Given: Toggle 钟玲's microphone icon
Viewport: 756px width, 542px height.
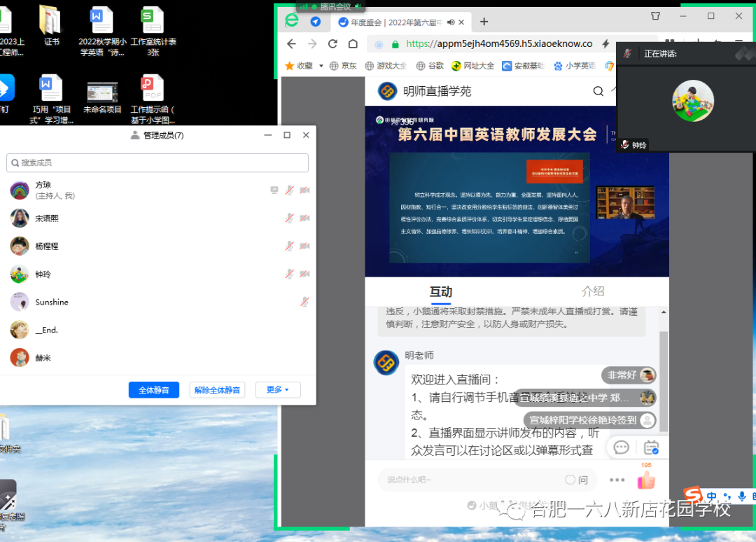Looking at the screenshot, I should 289,275.
